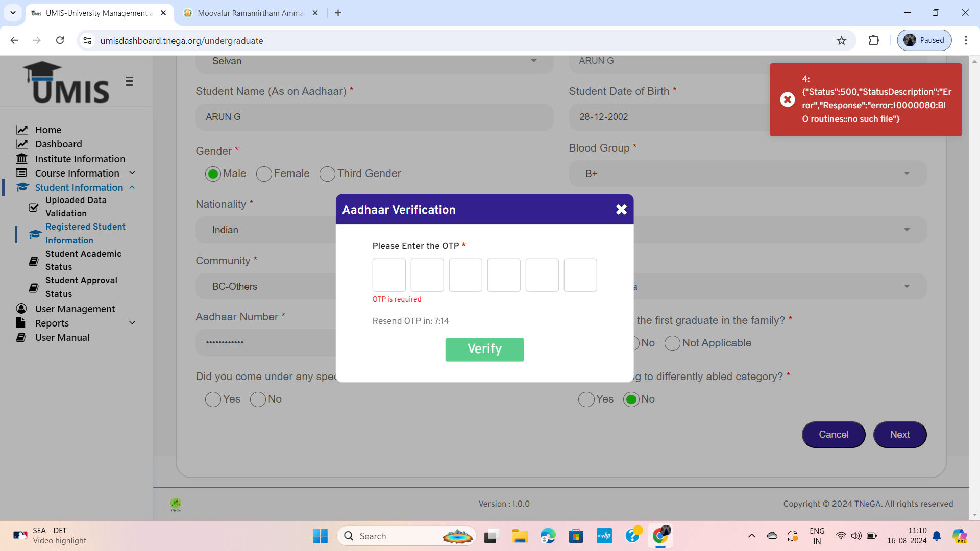Image resolution: width=980 pixels, height=551 pixels.
Task: Select the Third Gender radio button
Action: coord(327,174)
